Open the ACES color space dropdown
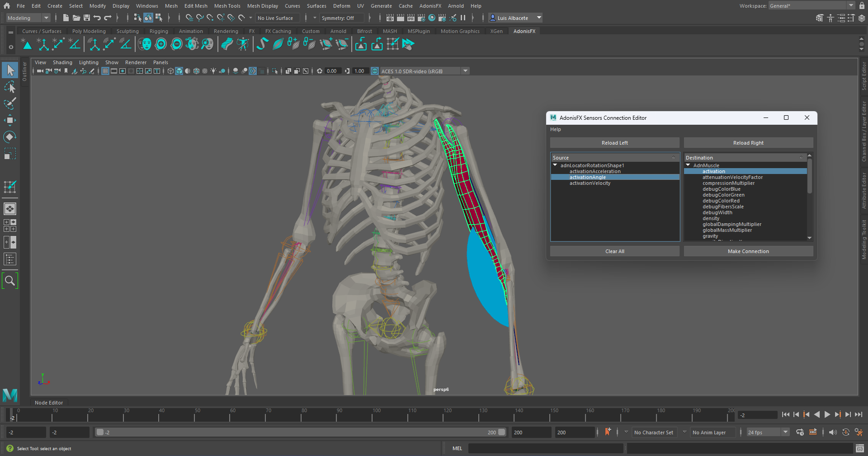 [x=465, y=71]
